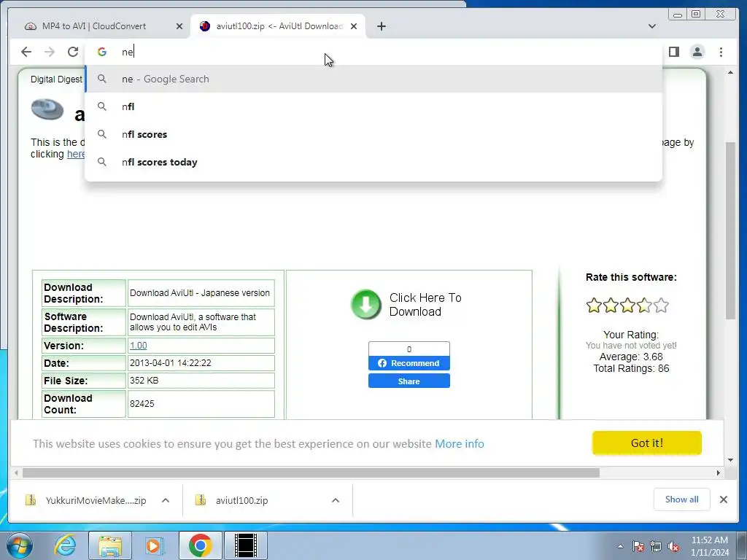The height and width of the screenshot is (560, 747).
Task: Click the forward navigation arrow
Action: pyautogui.click(x=50, y=52)
